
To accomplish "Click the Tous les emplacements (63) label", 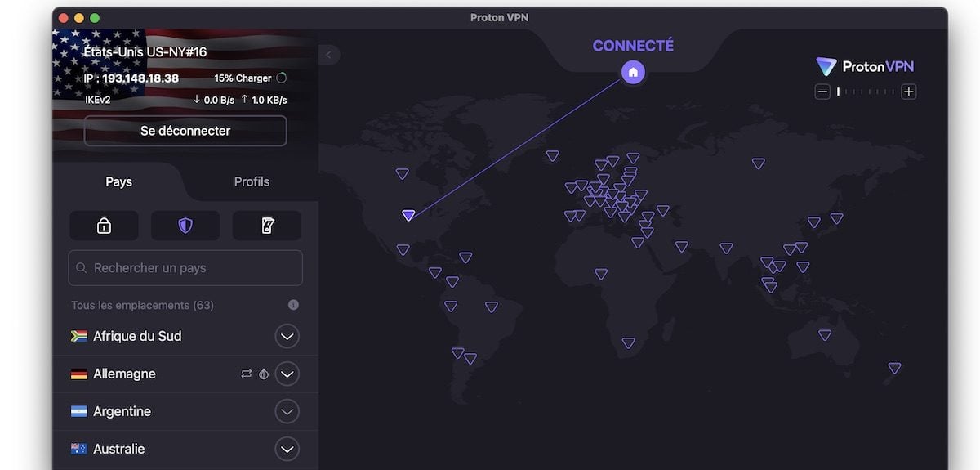I will pos(142,305).
